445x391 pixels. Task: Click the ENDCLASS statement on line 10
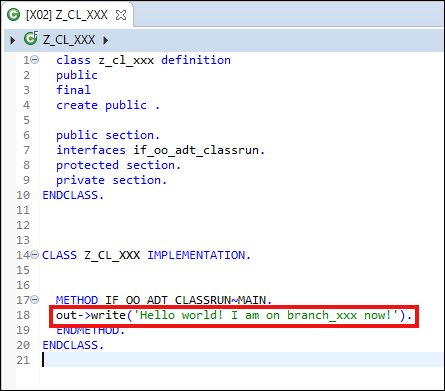73,195
